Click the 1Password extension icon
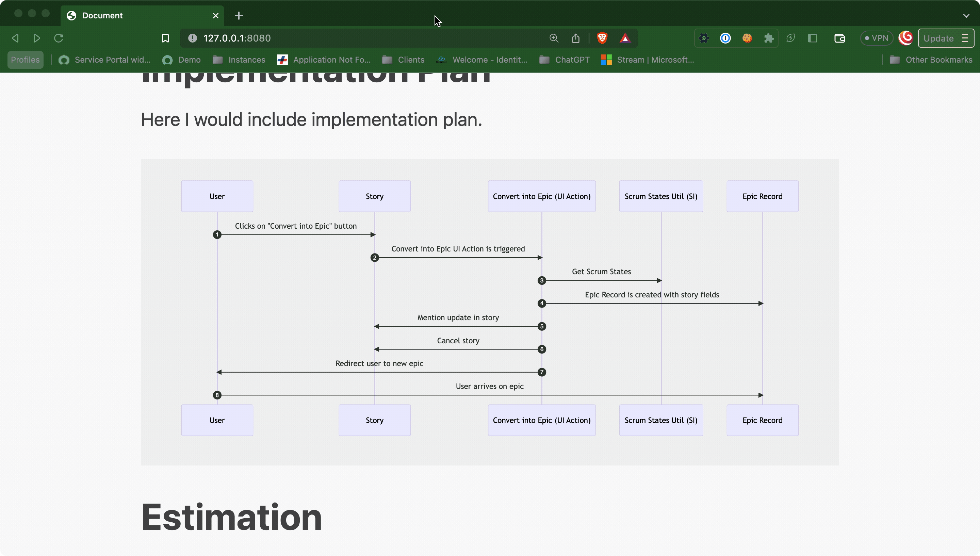The height and width of the screenshot is (556, 980). [x=725, y=38]
